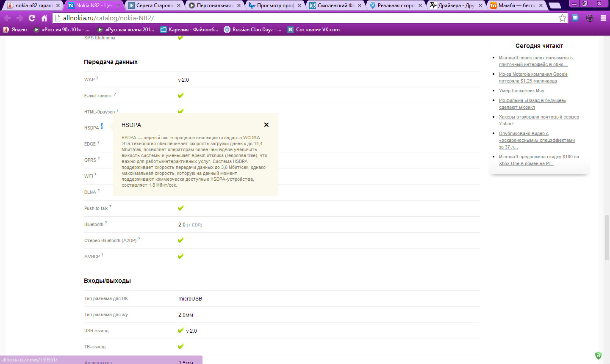Open 'Умер Полковник Мяу' news link
This screenshot has width=610, height=364.
point(521,91)
